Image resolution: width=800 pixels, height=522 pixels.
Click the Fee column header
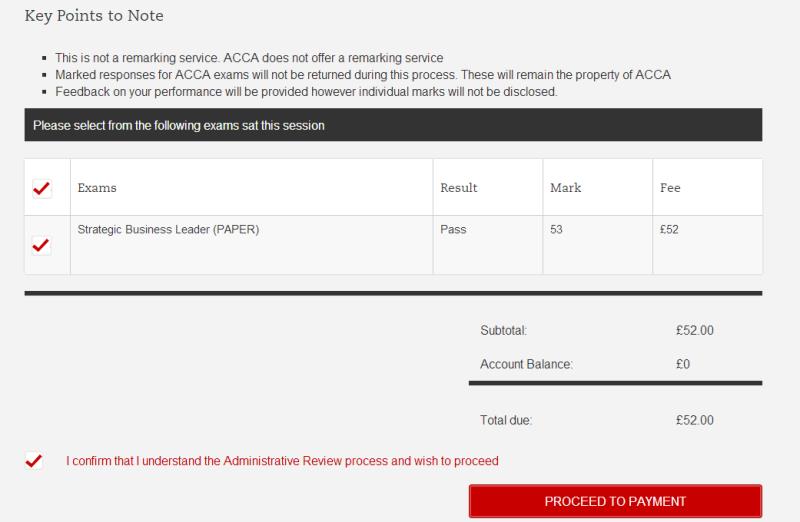tap(670, 188)
